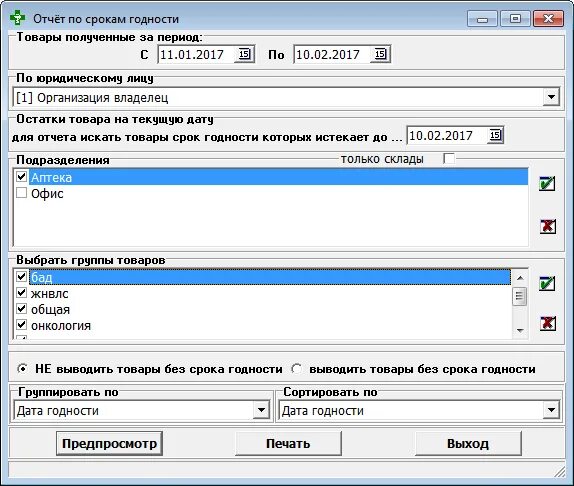Open calendar for period end date
The width and height of the screenshot is (574, 486).
tap(380, 54)
